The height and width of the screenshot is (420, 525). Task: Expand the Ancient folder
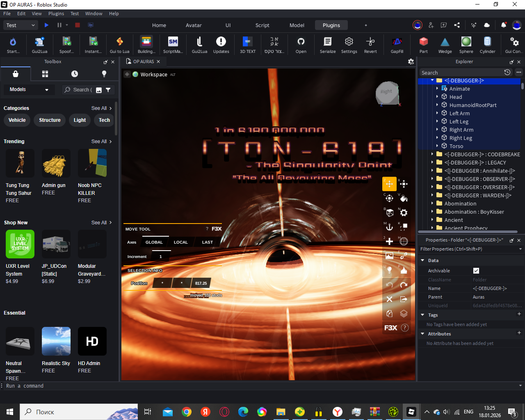(x=432, y=220)
